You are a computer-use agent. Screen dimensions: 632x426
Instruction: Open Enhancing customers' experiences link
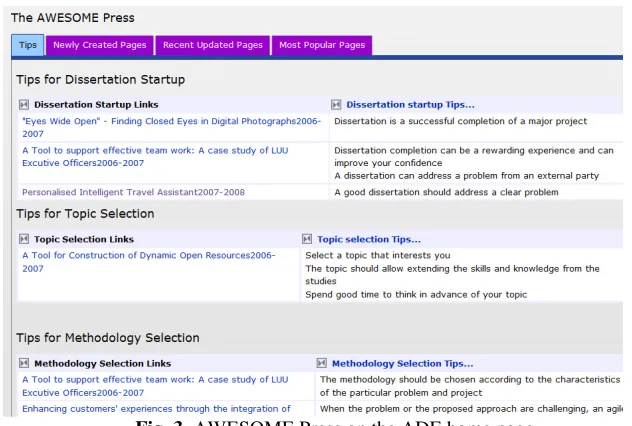[156, 409]
